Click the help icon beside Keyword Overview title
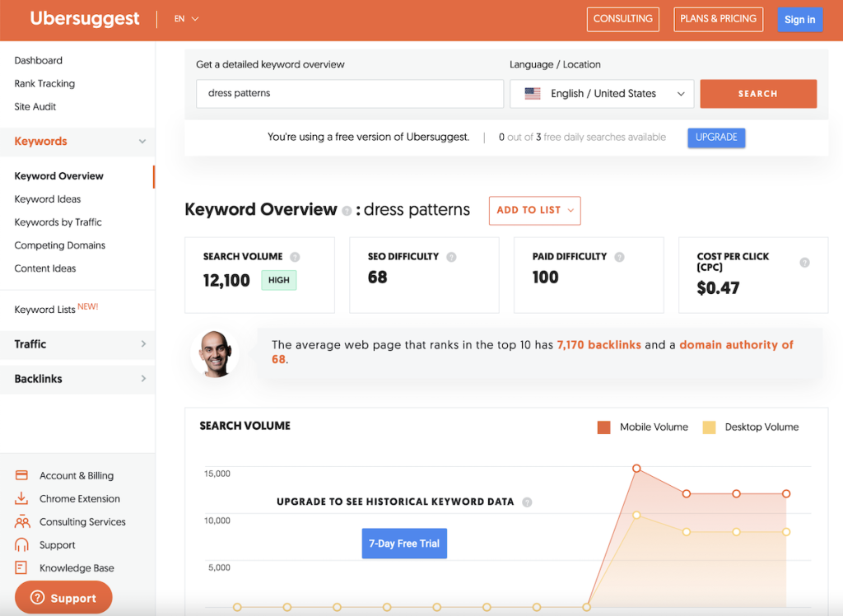This screenshot has width=843, height=616. click(347, 210)
